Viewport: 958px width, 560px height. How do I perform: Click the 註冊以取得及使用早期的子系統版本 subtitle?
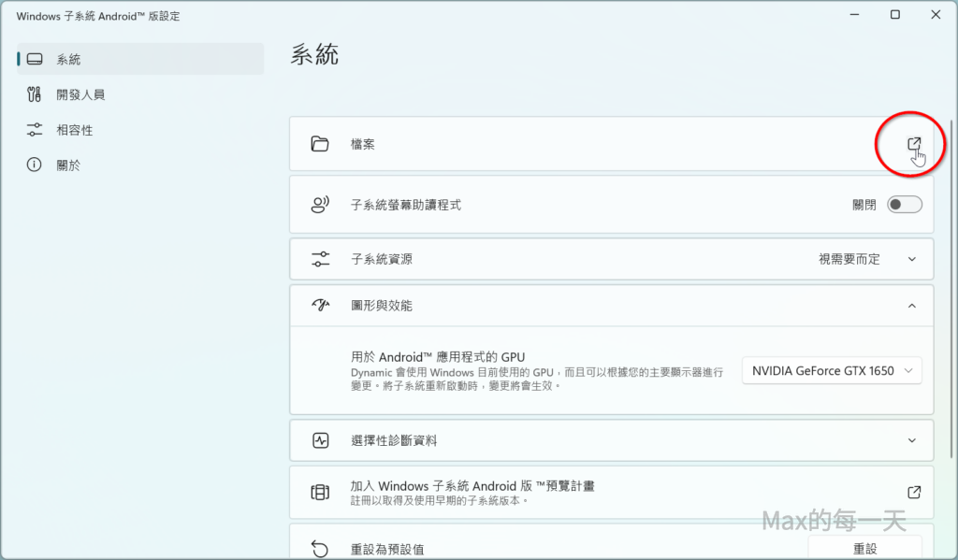pos(440,501)
